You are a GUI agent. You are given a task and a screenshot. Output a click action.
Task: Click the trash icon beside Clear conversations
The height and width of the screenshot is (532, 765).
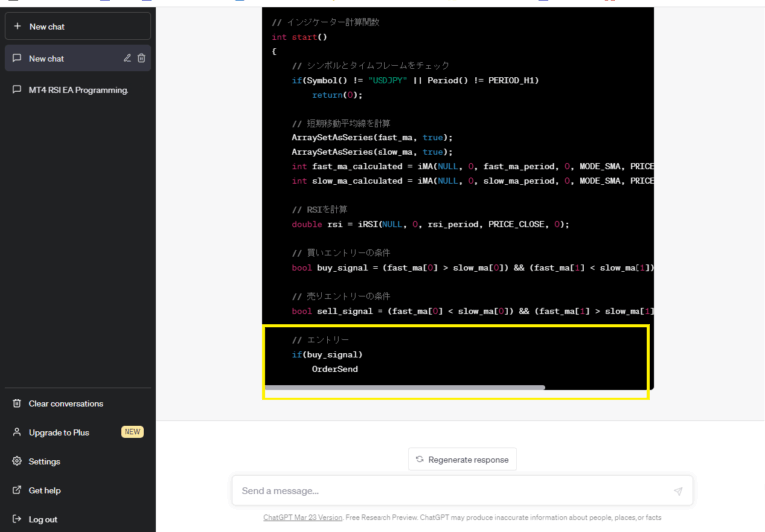tap(17, 403)
